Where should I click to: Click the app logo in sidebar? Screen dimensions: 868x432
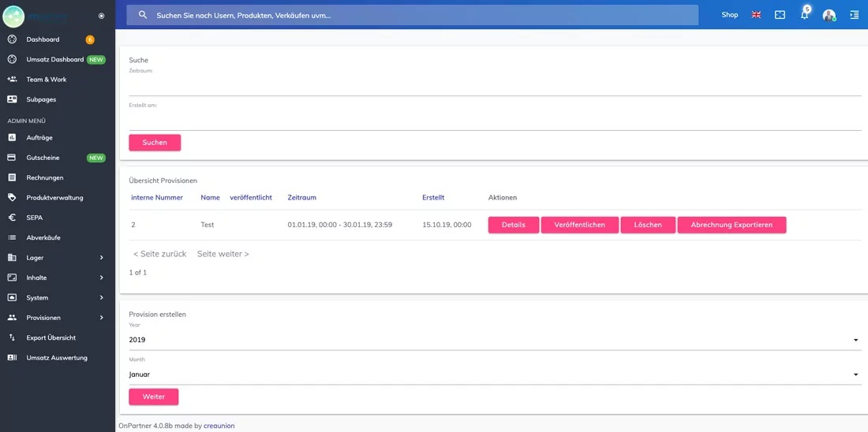(x=13, y=16)
